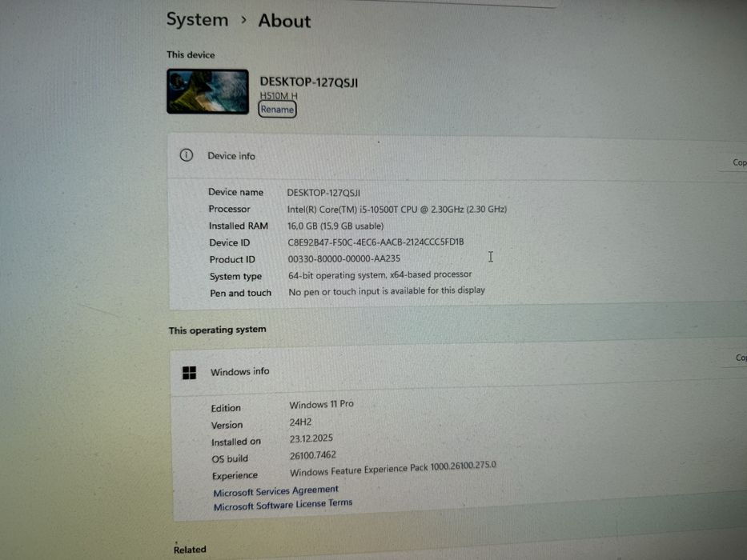Select the processor value i5-10500T text
The width and height of the screenshot is (747, 560).
[396, 209]
